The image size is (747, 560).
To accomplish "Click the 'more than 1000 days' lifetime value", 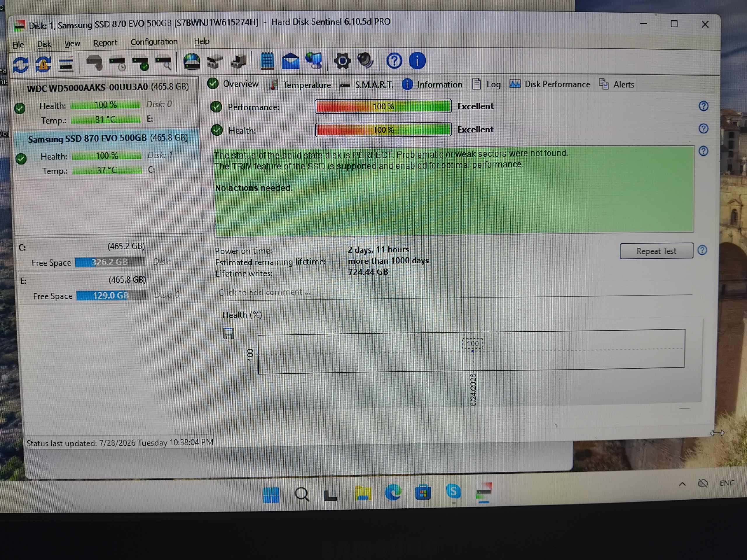I will pyautogui.click(x=388, y=261).
